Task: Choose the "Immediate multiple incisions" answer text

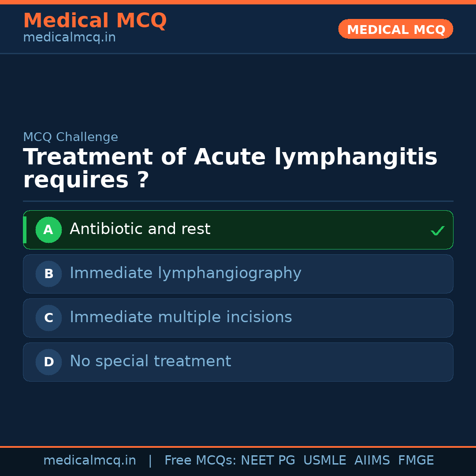Action: tap(181, 317)
